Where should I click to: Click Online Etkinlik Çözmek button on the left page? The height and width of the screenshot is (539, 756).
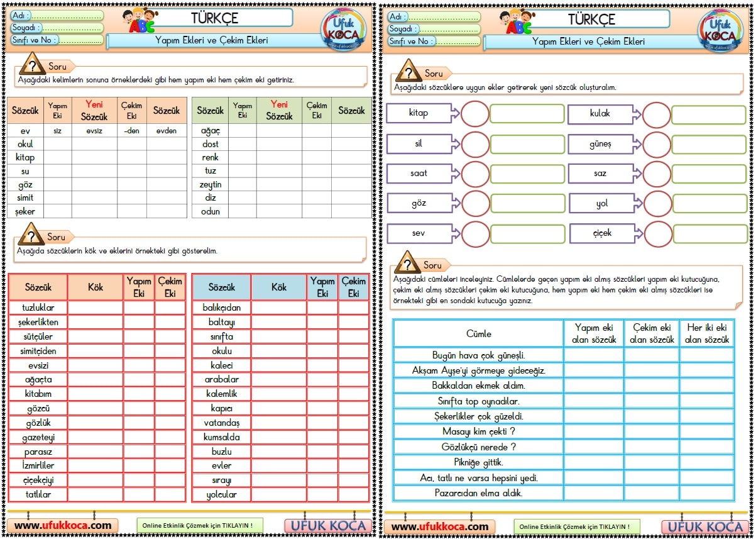click(x=200, y=526)
